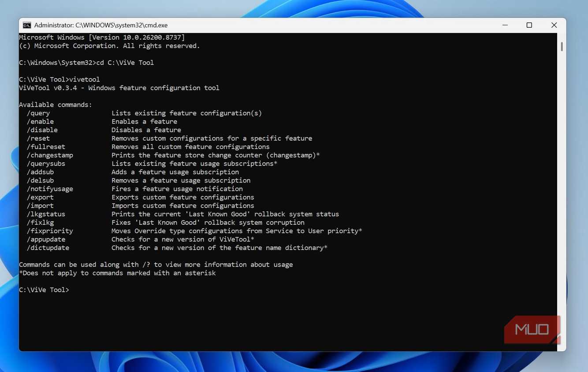Click the '/fixpriority' command name

50,231
